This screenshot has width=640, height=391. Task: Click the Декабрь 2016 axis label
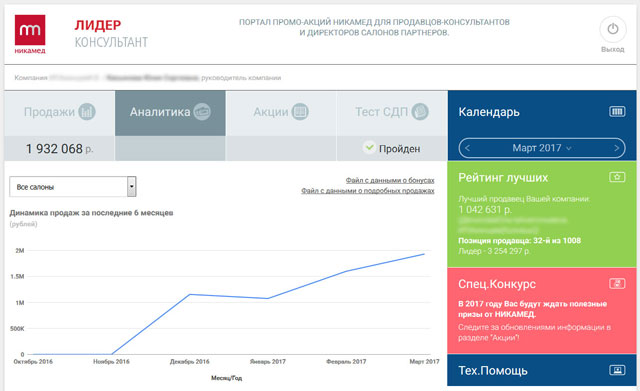point(189,362)
